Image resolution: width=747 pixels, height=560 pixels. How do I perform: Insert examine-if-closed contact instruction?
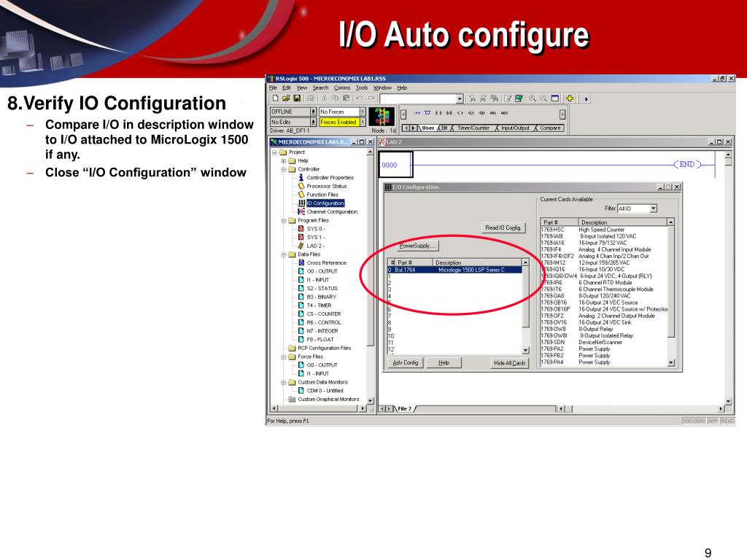438,113
